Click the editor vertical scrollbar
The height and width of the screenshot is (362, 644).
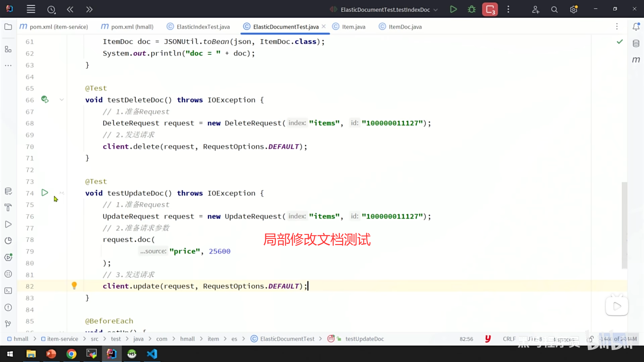pyautogui.click(x=624, y=225)
